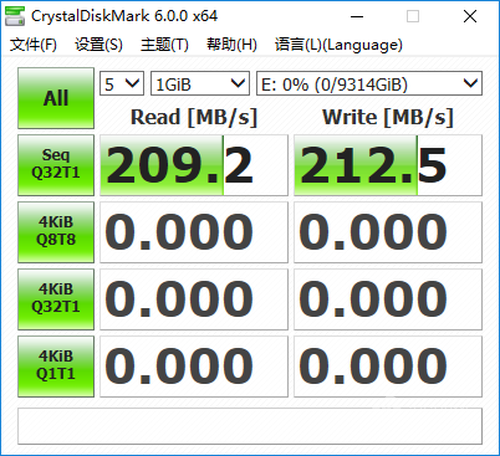Open the 设置(S) menu
This screenshot has width=500, height=456.
pos(99,45)
